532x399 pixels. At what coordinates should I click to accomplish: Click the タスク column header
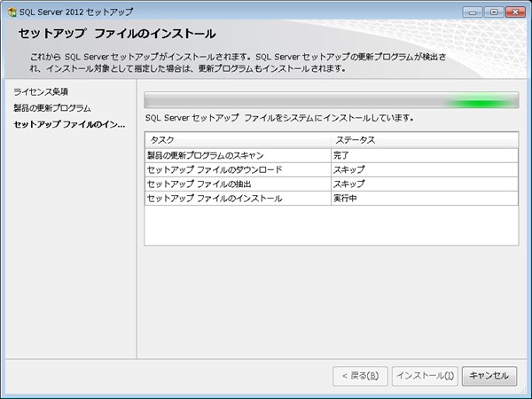[238, 140]
